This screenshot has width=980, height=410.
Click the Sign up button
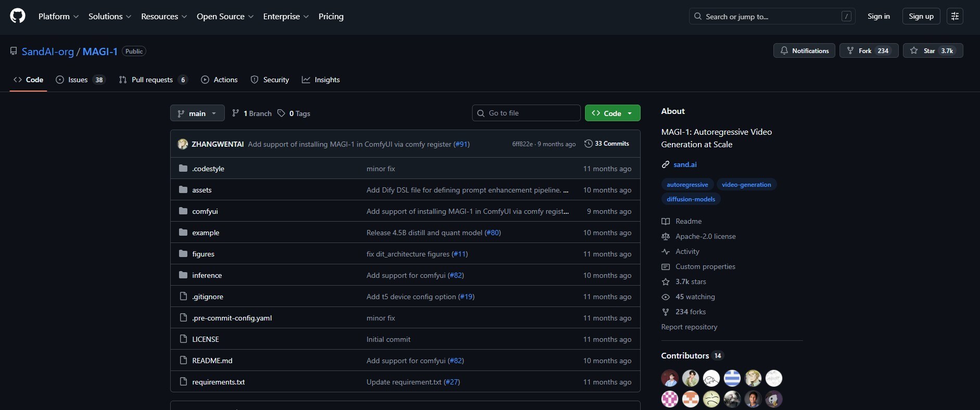[921, 16]
